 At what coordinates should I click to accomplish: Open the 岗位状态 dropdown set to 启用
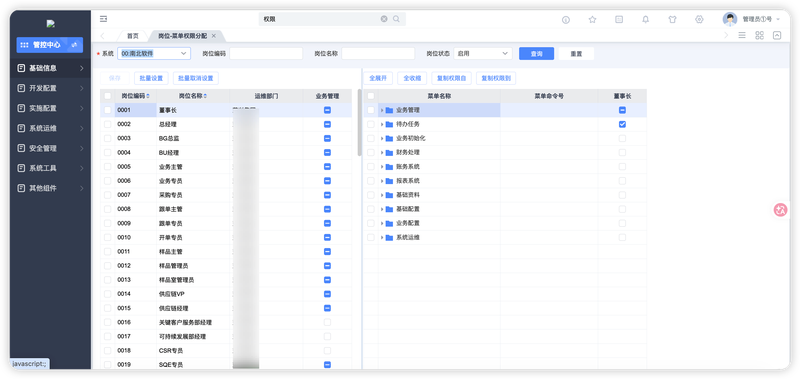click(483, 54)
